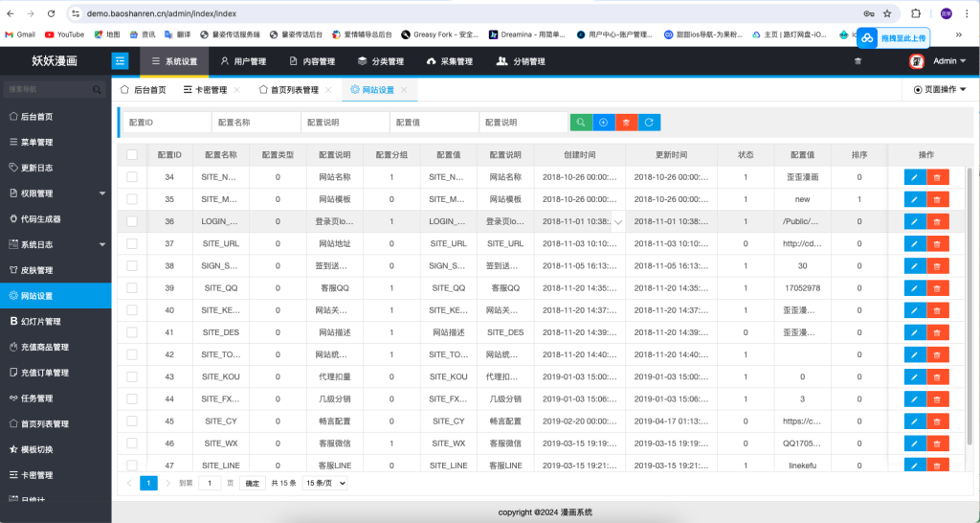980x523 pixels.
Task: Click the Admin avatar image
Action: tap(916, 60)
